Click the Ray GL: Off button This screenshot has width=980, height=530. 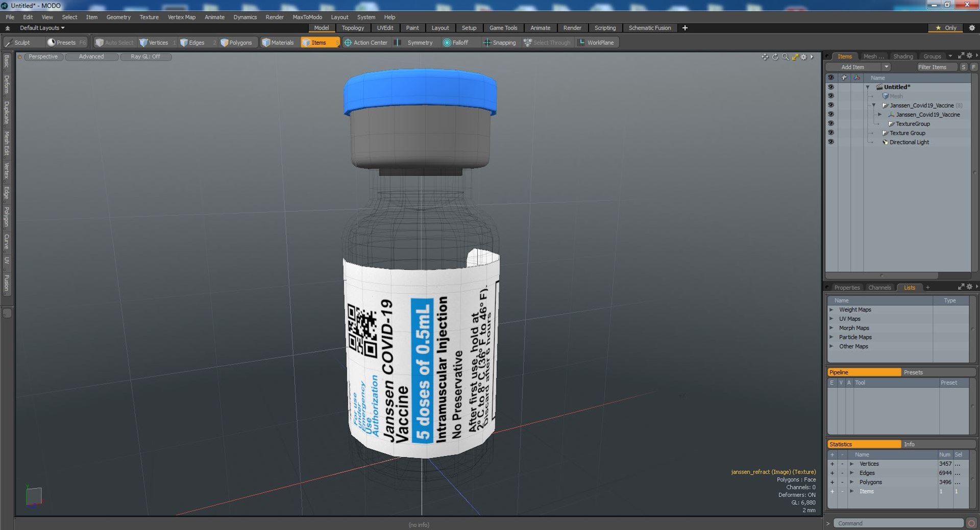point(145,57)
